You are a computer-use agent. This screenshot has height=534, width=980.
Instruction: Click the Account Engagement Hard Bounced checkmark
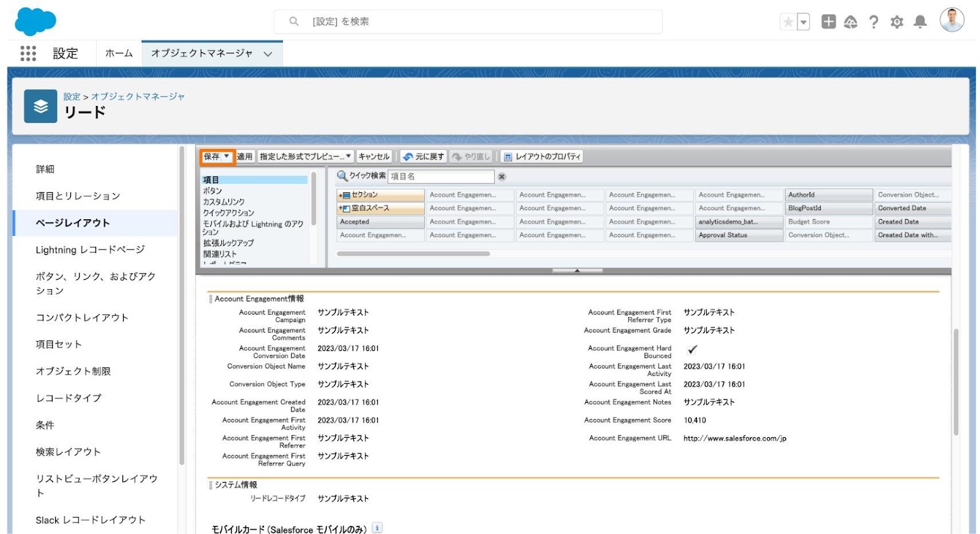(692, 350)
